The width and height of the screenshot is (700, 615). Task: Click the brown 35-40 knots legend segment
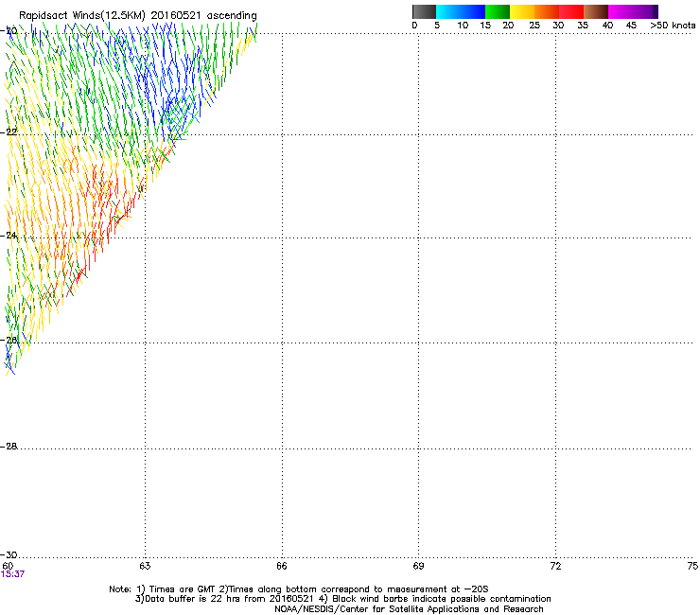coord(596,11)
